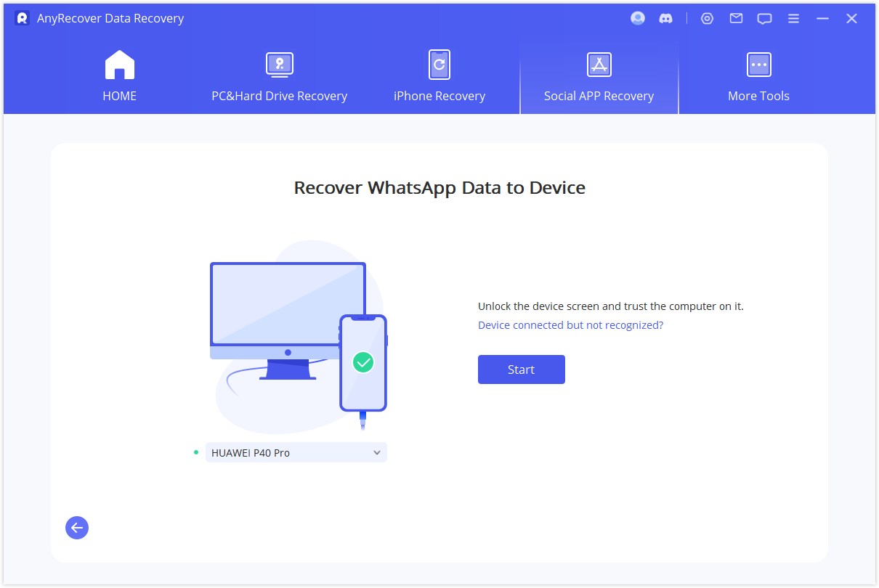
Task: Open the user account profile icon
Action: tap(637, 18)
